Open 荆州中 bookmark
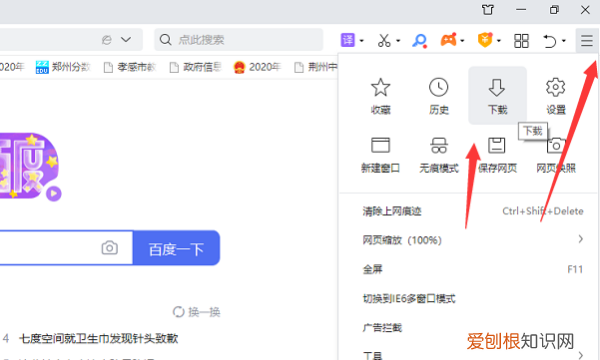 click(x=316, y=67)
